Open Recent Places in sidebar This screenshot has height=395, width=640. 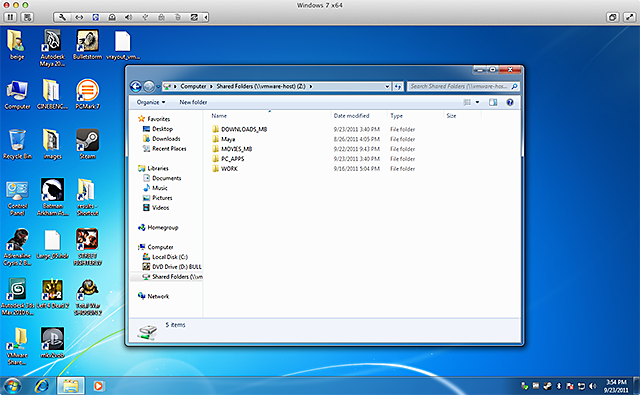click(x=164, y=149)
